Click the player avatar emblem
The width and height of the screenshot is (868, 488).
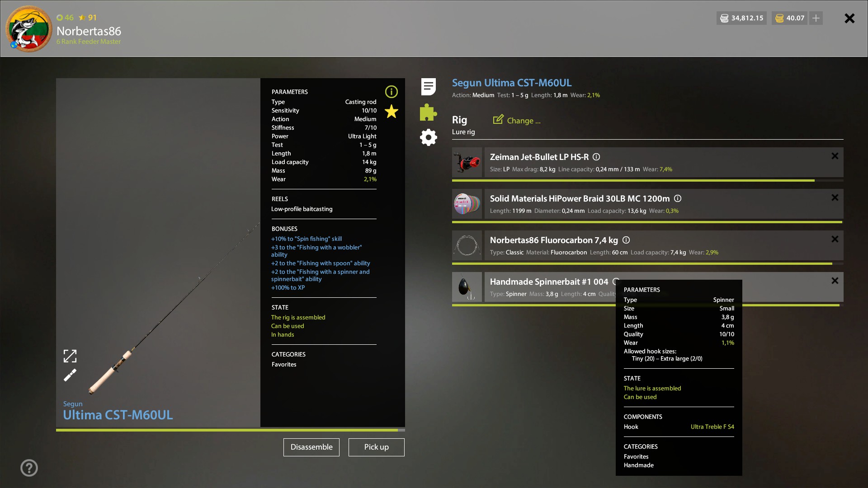[x=28, y=29]
